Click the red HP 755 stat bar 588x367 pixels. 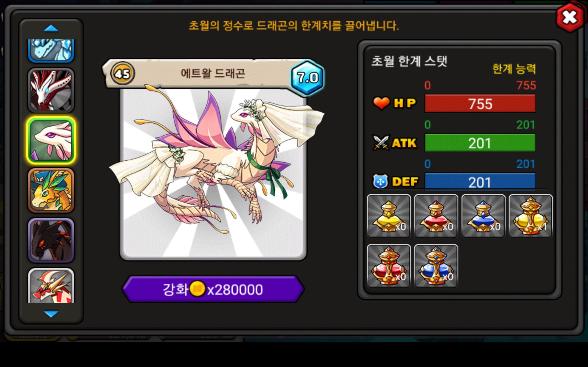click(480, 104)
